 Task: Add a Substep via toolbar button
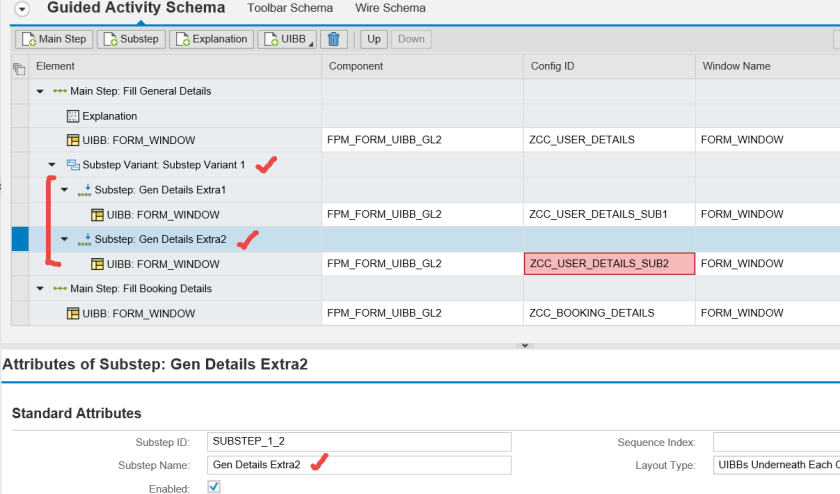click(x=131, y=39)
